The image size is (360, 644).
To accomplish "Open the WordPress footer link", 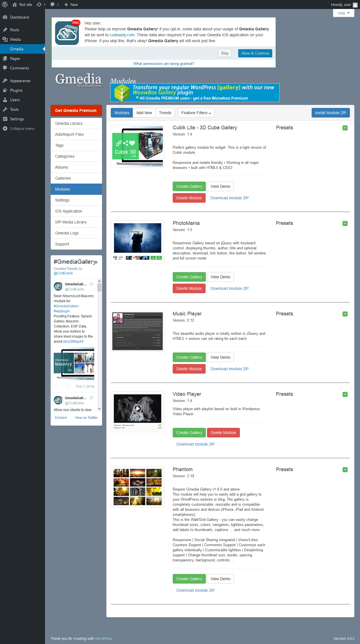I will pyautogui.click(x=103, y=638).
